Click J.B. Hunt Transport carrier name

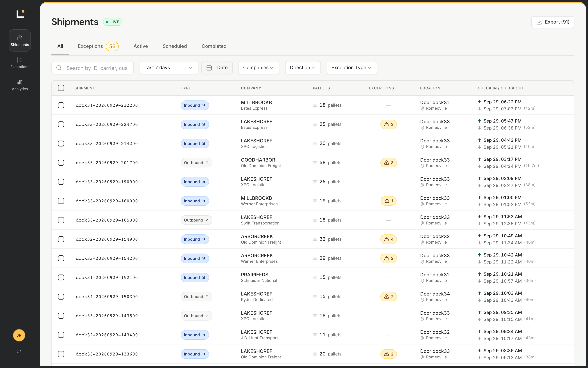pos(259,338)
